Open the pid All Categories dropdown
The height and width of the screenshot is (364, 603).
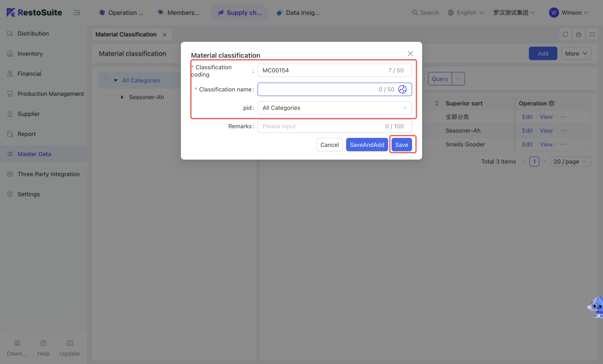334,108
